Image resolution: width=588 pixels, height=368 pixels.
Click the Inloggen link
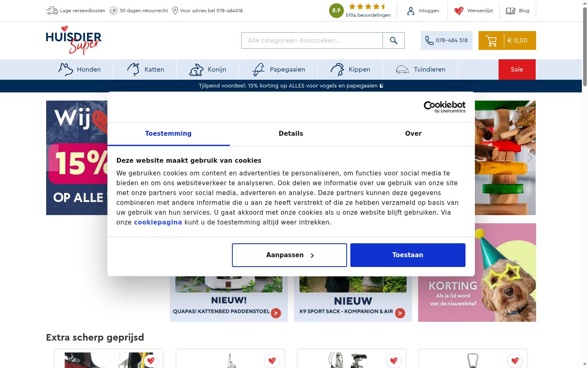(x=429, y=11)
